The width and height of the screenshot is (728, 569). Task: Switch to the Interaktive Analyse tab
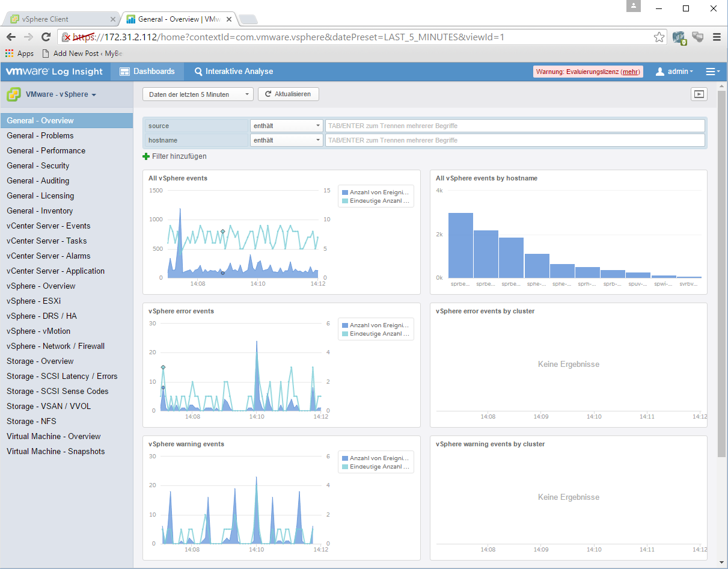point(233,72)
